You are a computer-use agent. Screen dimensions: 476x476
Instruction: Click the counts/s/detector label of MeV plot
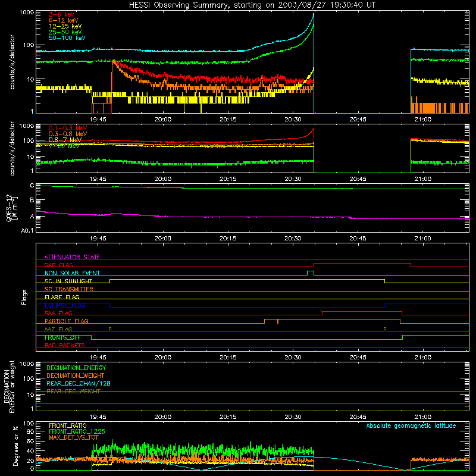tap(12, 149)
